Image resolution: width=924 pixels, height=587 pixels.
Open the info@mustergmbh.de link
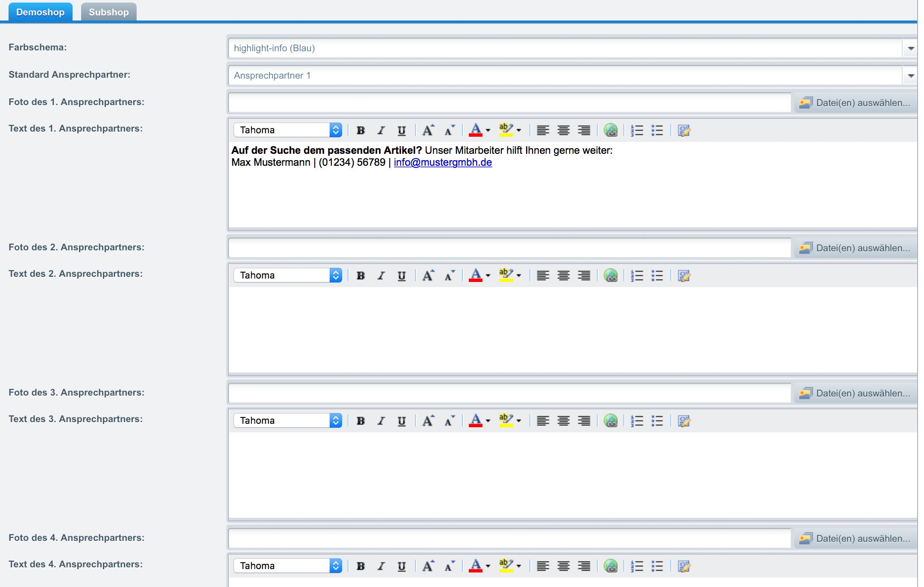pos(443,162)
